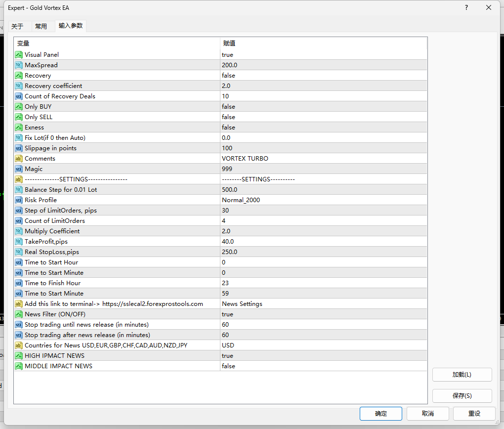The width and height of the screenshot is (504, 429).
Task: Save settings using 保存(S) button
Action: [462, 396]
